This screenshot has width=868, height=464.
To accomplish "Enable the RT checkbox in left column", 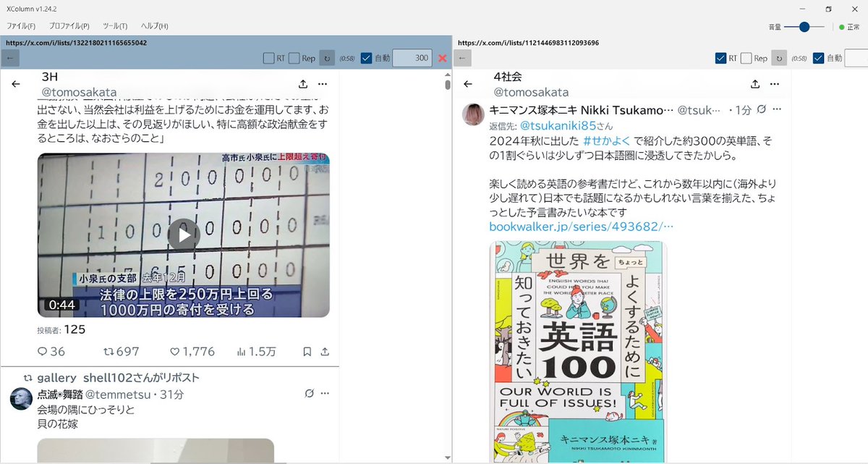I will click(x=268, y=58).
